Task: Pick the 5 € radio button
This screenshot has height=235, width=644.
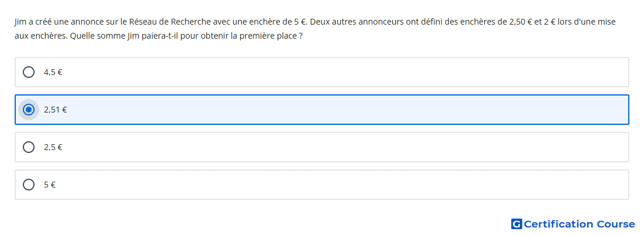Action: (29, 185)
